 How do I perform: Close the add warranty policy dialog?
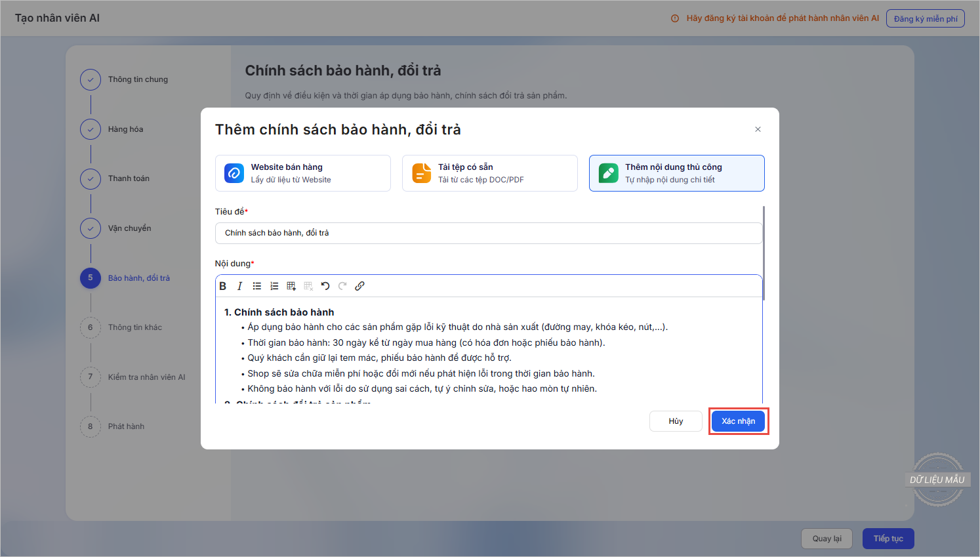pyautogui.click(x=758, y=129)
